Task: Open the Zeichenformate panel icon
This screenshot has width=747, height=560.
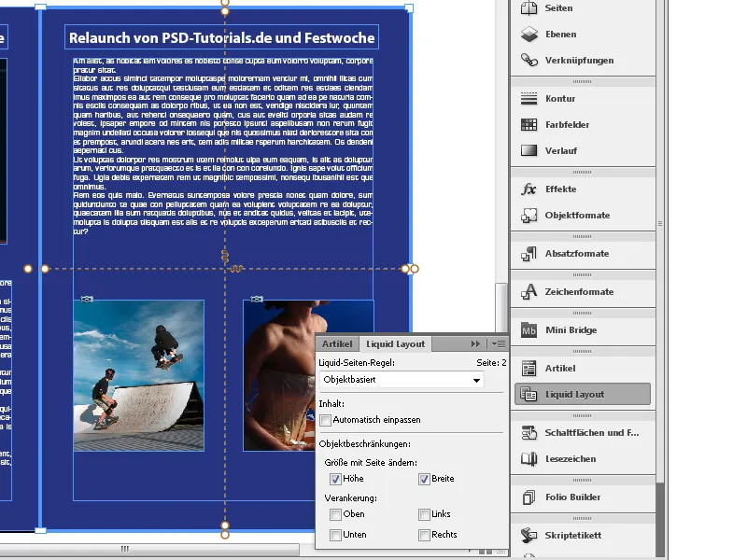Action: pyautogui.click(x=529, y=292)
